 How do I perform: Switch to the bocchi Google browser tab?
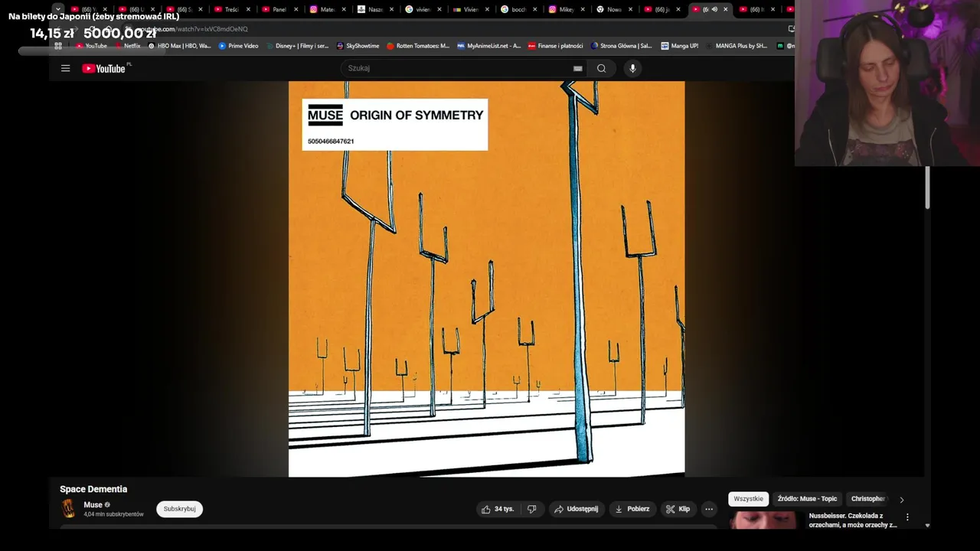pyautogui.click(x=519, y=9)
